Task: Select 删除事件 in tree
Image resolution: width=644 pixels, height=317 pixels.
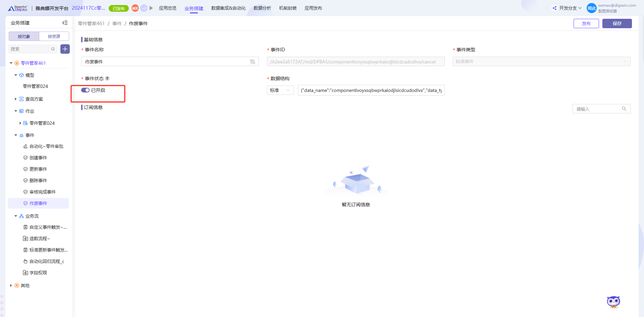Action: pos(38,180)
